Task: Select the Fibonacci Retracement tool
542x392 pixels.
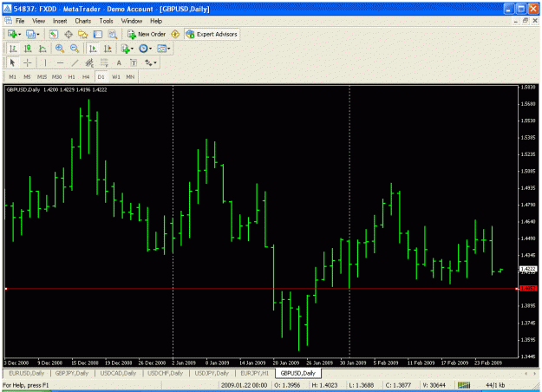Action: point(104,62)
